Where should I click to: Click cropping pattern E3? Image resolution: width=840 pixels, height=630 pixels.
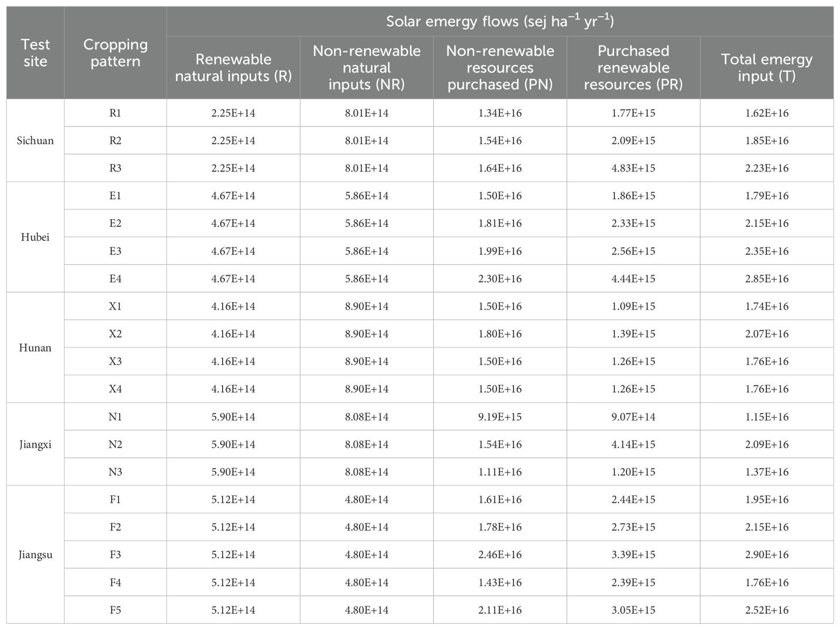[x=115, y=251]
